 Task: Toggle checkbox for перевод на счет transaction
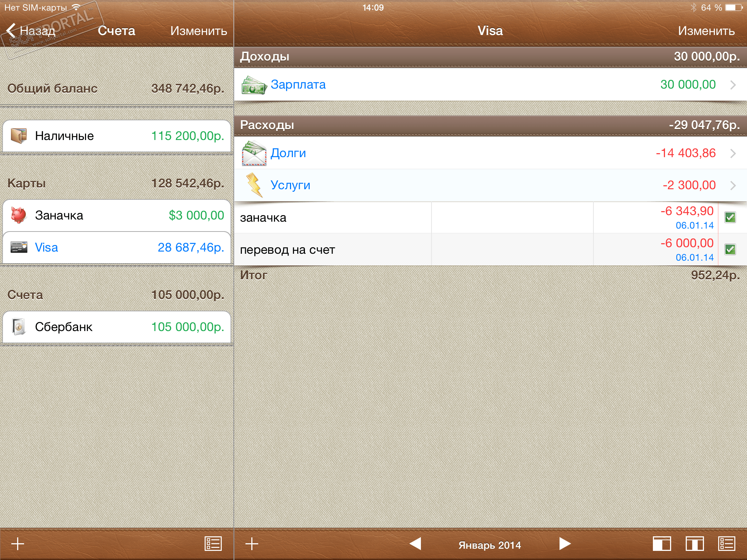click(x=730, y=250)
